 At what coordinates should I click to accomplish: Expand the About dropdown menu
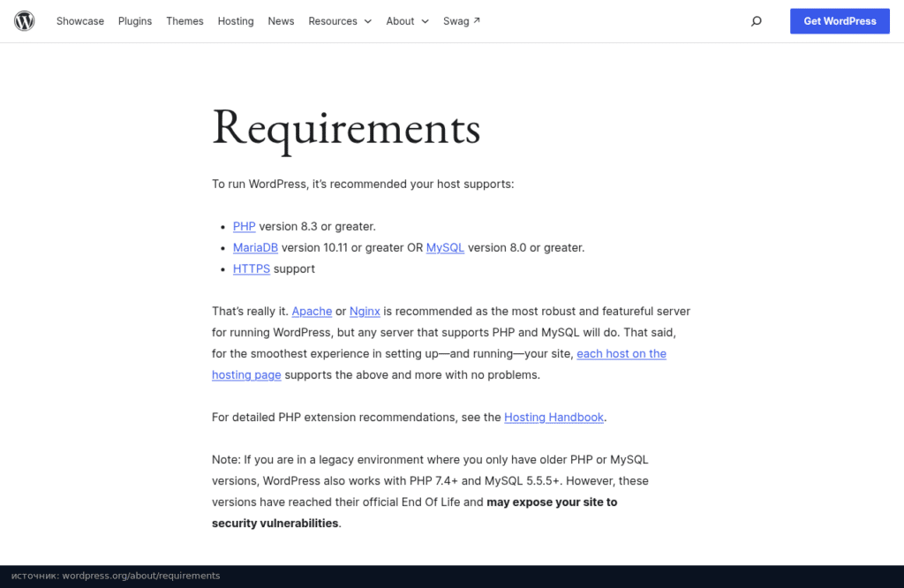point(407,21)
